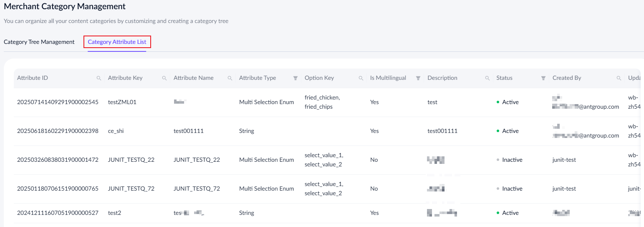Open the Attribute Type filter icon

(x=295, y=78)
